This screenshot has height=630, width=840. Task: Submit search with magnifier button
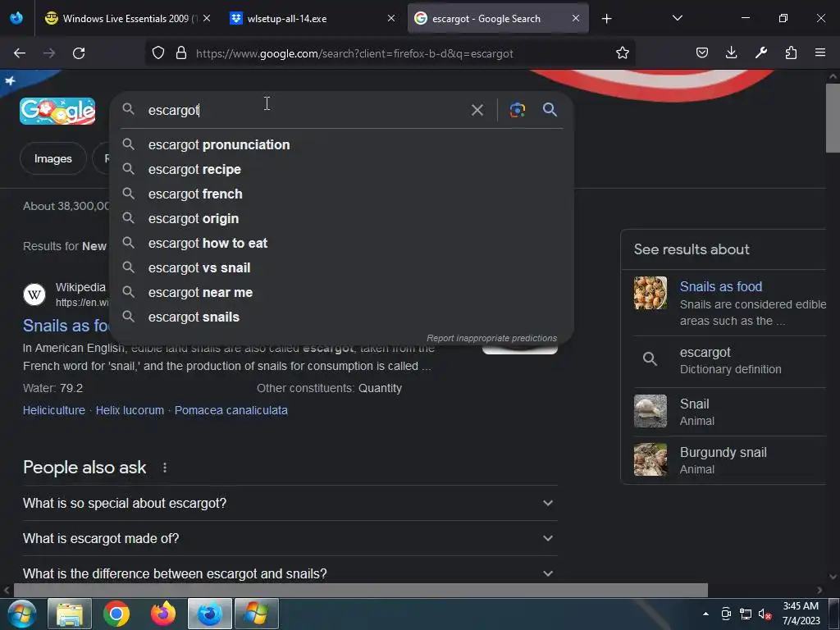tap(550, 111)
